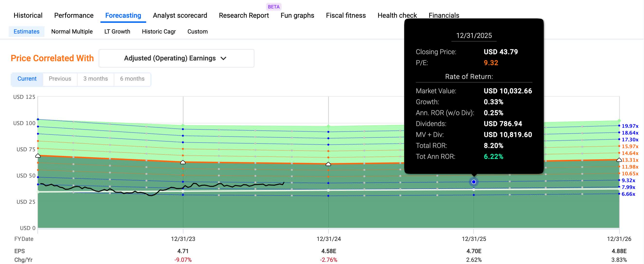This screenshot has height=264, width=644.
Task: Select the Previous estimates toggle
Action: pyautogui.click(x=60, y=79)
